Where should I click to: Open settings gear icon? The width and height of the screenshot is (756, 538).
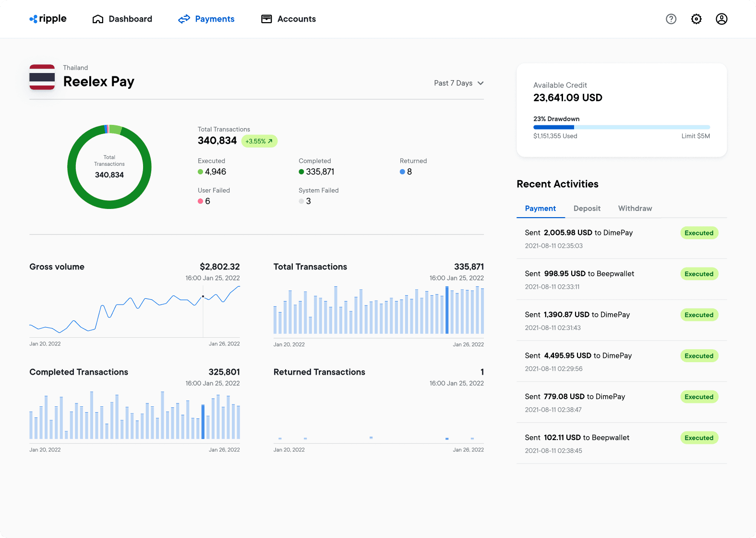point(696,19)
